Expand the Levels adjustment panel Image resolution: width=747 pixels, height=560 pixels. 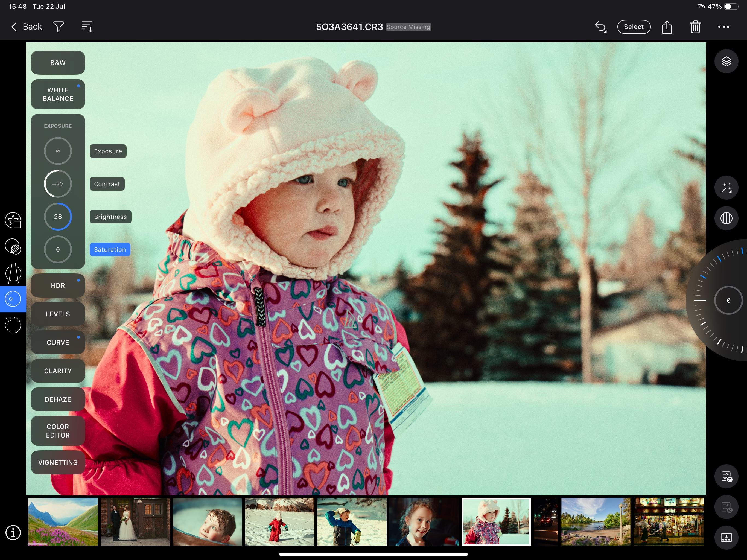(58, 314)
